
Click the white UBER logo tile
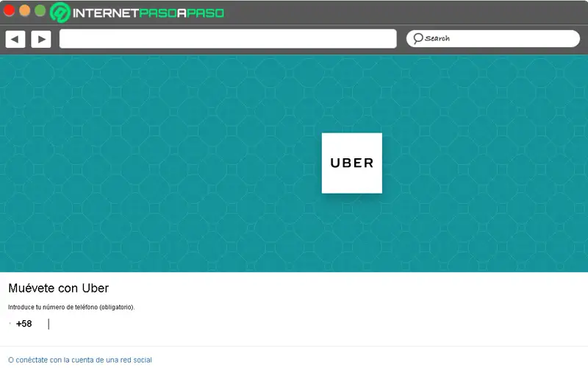coord(352,163)
